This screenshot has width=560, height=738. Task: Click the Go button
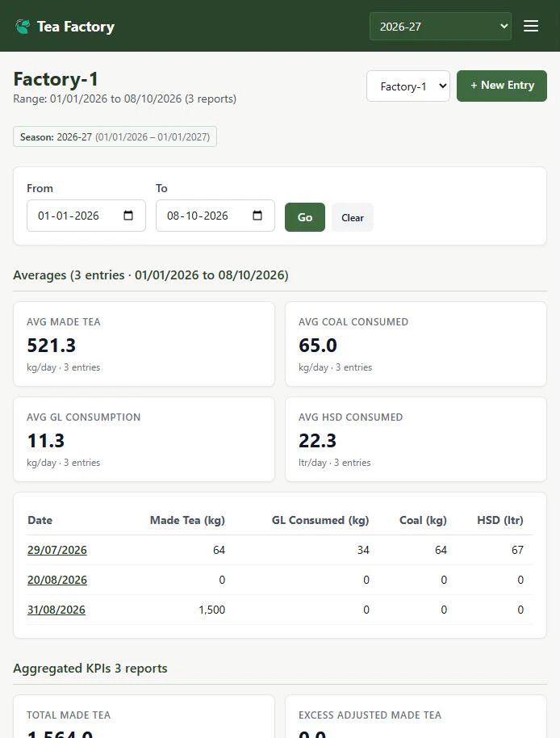point(305,217)
